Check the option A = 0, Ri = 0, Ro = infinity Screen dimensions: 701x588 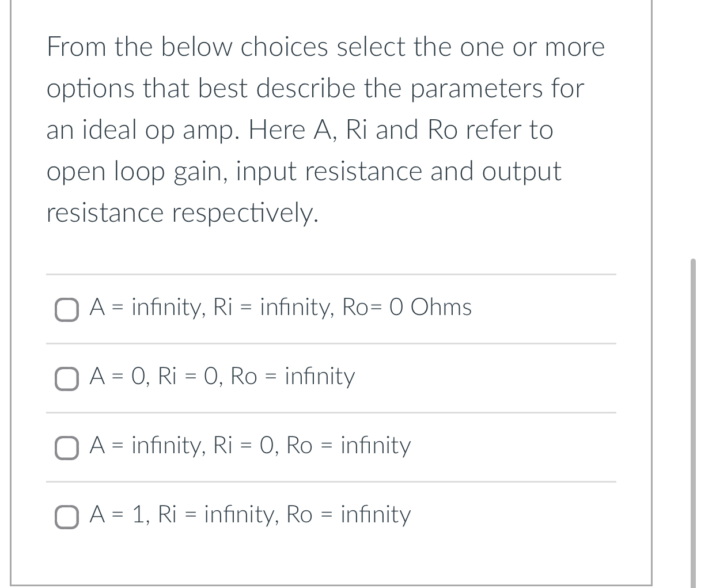66,378
